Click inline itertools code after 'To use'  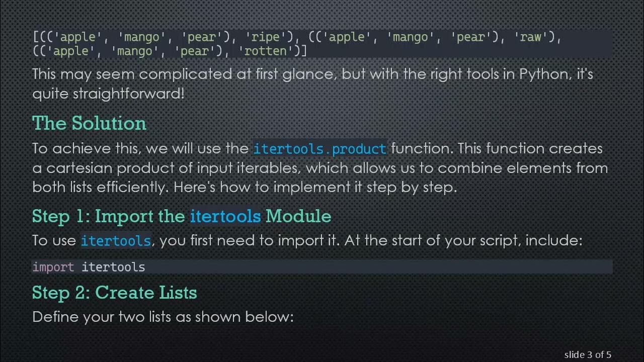pos(116,241)
